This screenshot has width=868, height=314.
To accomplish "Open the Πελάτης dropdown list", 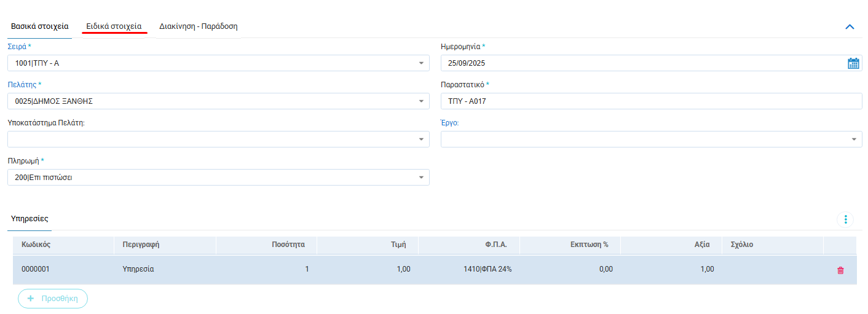I will [x=421, y=101].
